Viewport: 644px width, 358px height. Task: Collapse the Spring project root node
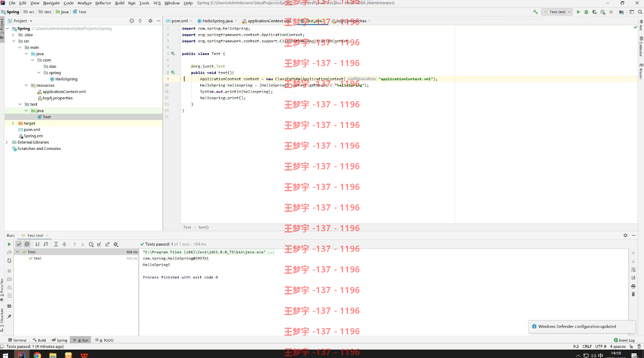pyautogui.click(x=7, y=29)
